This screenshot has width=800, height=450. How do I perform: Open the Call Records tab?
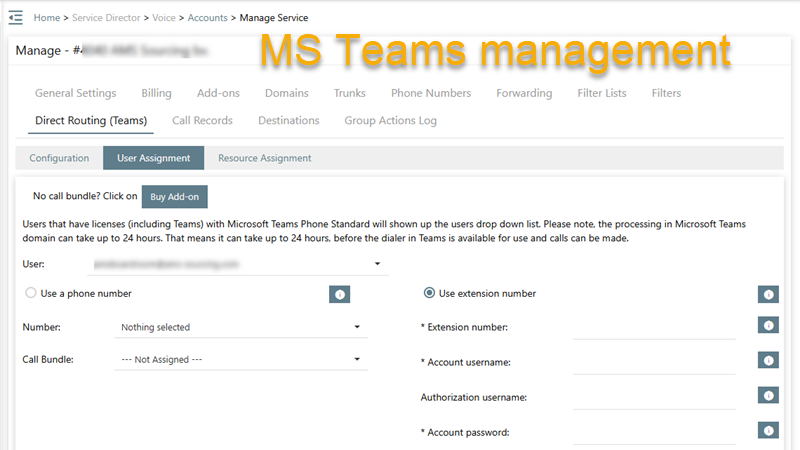pos(202,120)
